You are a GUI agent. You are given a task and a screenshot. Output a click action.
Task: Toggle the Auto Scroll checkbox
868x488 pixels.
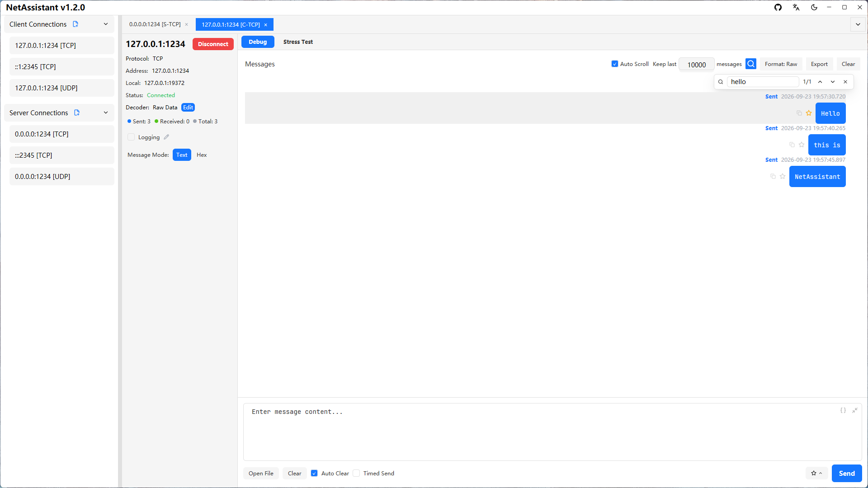(x=615, y=64)
